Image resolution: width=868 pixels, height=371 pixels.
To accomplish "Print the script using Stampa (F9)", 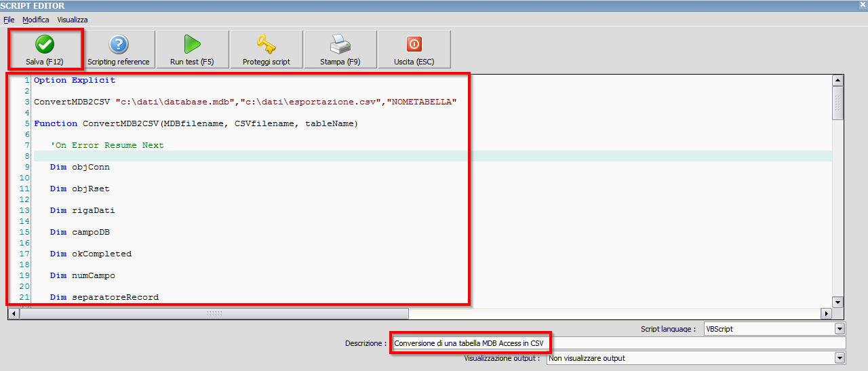I will coord(340,49).
